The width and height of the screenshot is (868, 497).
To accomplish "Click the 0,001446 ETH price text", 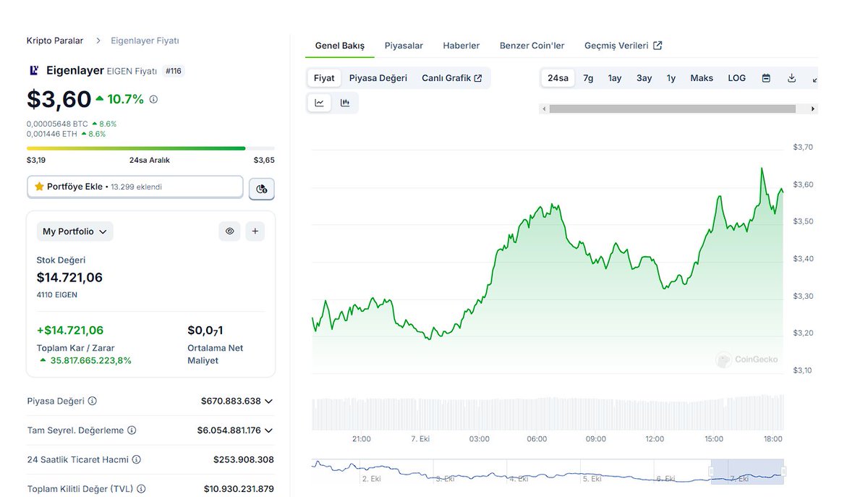I will click(52, 134).
